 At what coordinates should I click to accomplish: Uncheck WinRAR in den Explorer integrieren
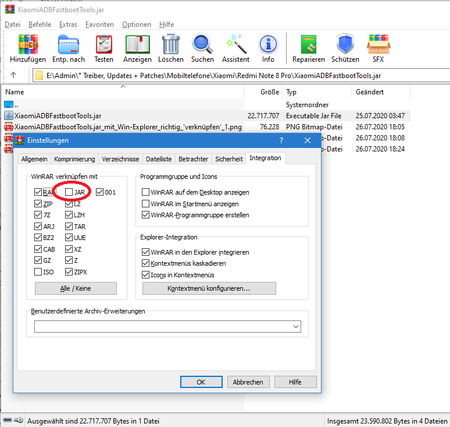pyautogui.click(x=145, y=252)
